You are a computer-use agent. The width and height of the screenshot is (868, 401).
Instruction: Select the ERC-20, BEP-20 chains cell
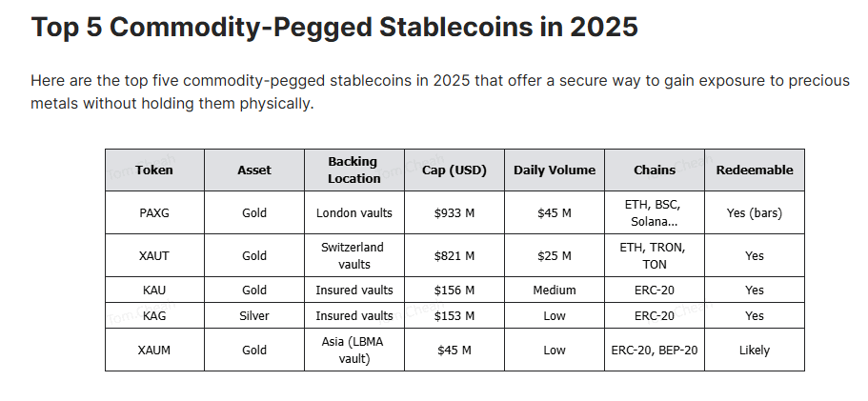[655, 351]
